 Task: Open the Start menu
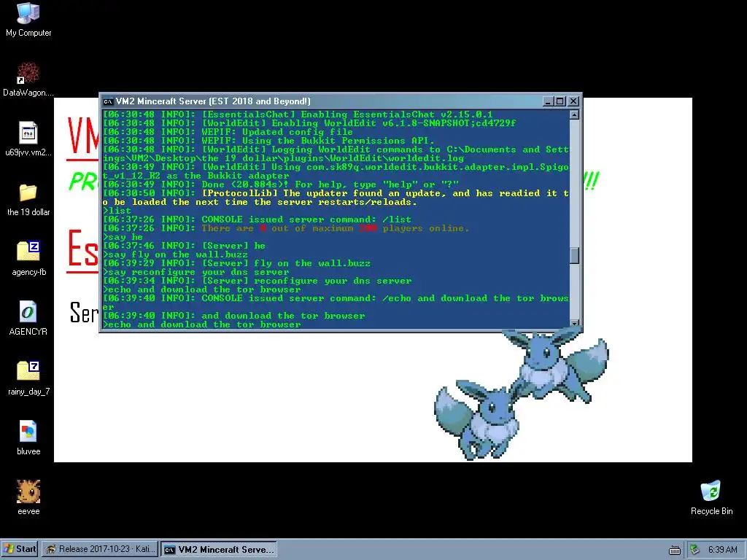coord(20,549)
